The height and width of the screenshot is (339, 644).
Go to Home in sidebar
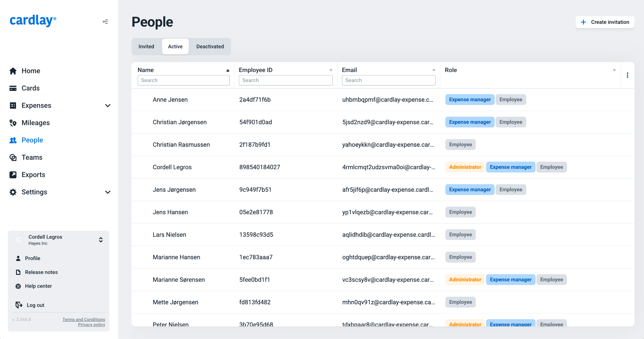pyautogui.click(x=31, y=71)
